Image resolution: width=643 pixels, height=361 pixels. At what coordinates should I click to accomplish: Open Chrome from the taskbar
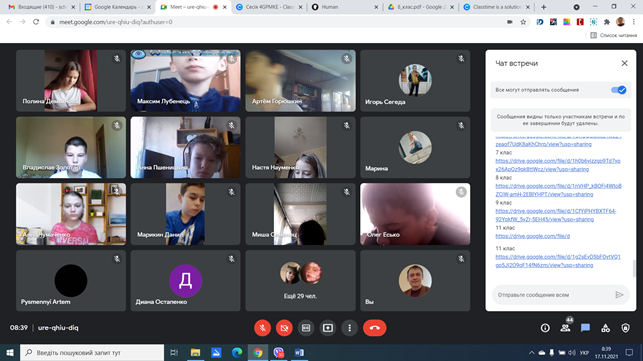coord(258,353)
